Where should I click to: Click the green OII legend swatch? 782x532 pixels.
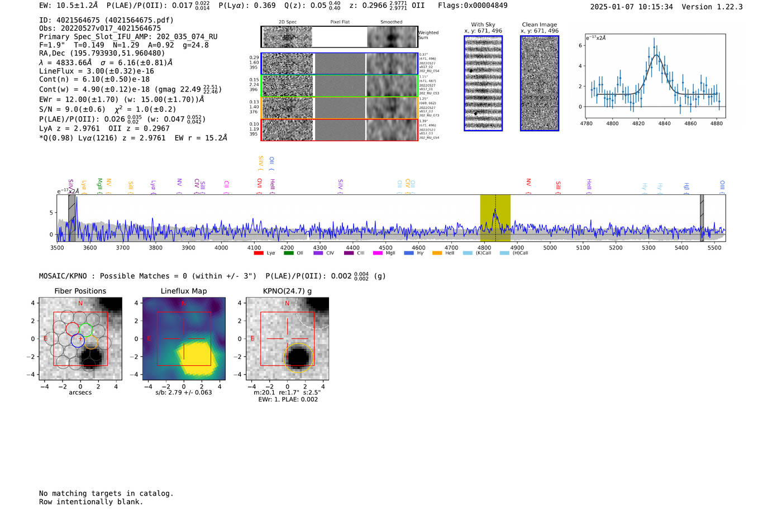click(x=289, y=253)
